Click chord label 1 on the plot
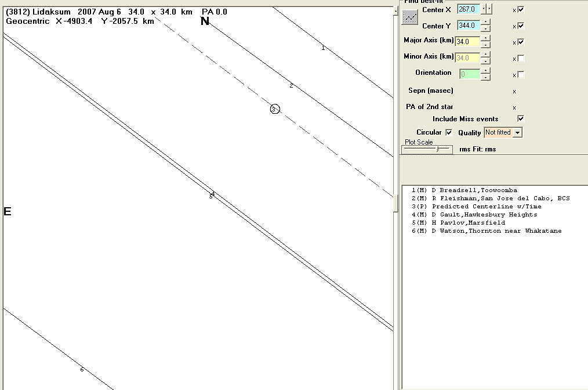 [323, 48]
